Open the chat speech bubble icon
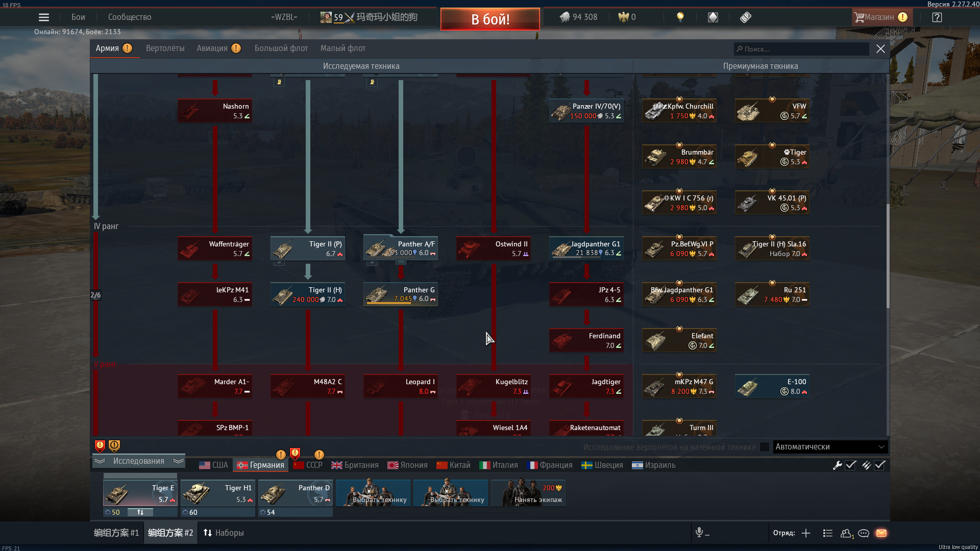Image resolution: width=980 pixels, height=551 pixels. coord(864,533)
